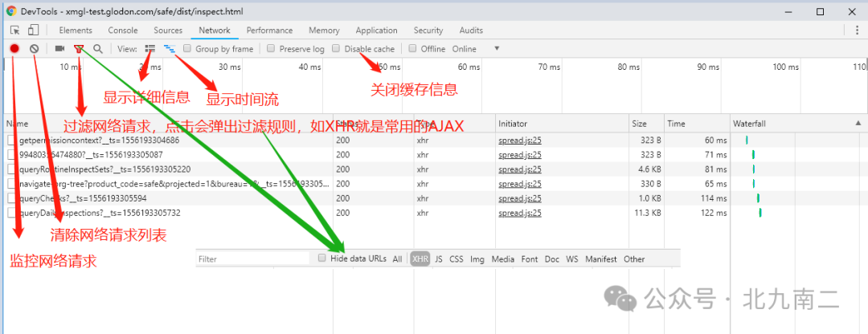Enable Preserve log checkbox

(271, 49)
